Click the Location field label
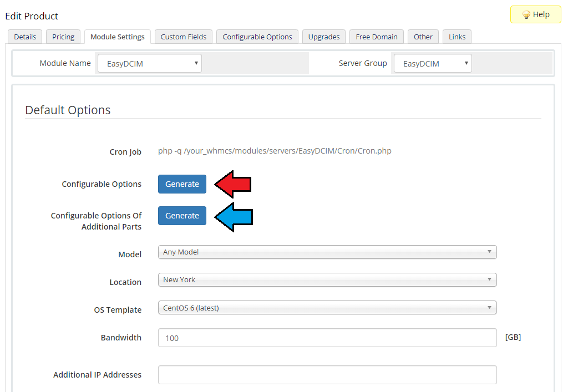The image size is (568, 392). coord(125,282)
